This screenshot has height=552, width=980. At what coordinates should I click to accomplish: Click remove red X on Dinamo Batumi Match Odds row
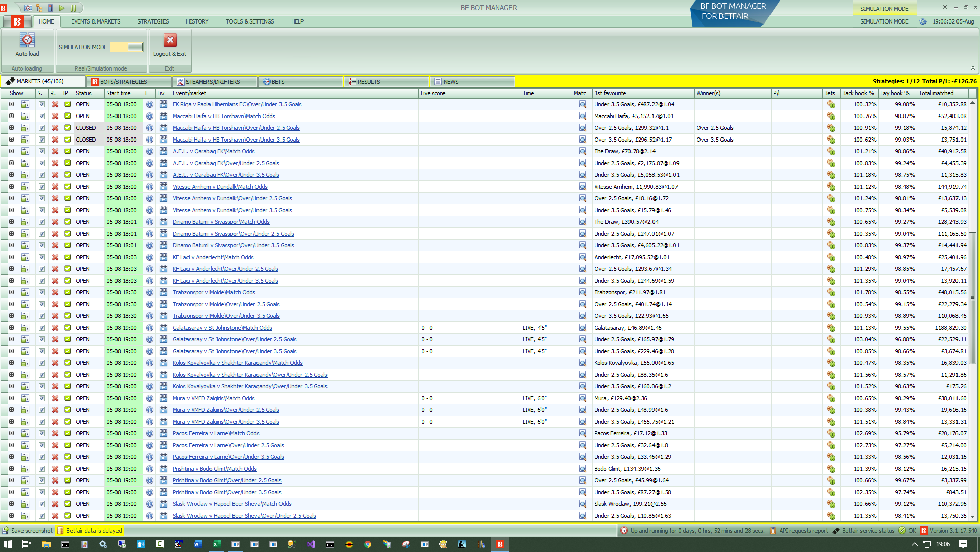55,222
